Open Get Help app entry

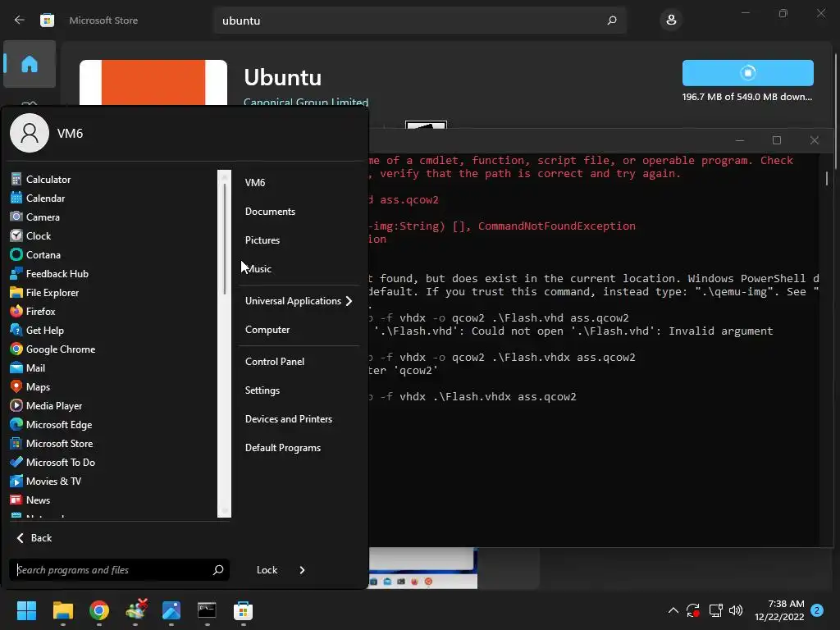tap(37, 331)
